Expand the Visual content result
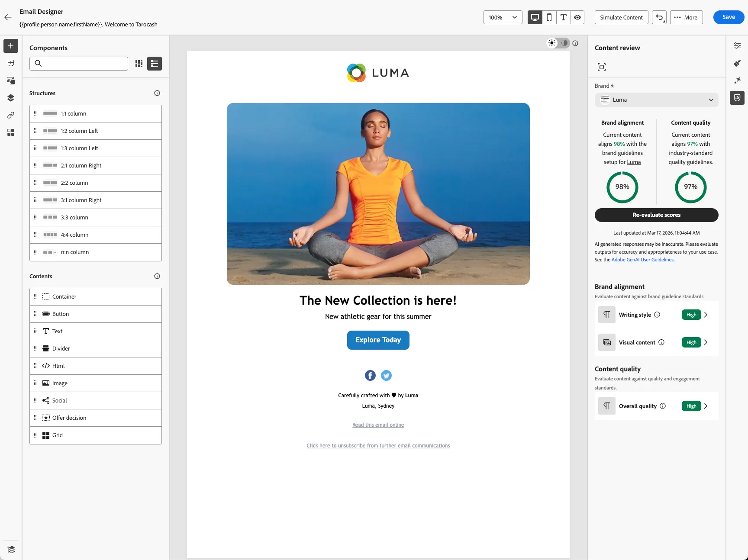The height and width of the screenshot is (560, 748). pos(706,342)
